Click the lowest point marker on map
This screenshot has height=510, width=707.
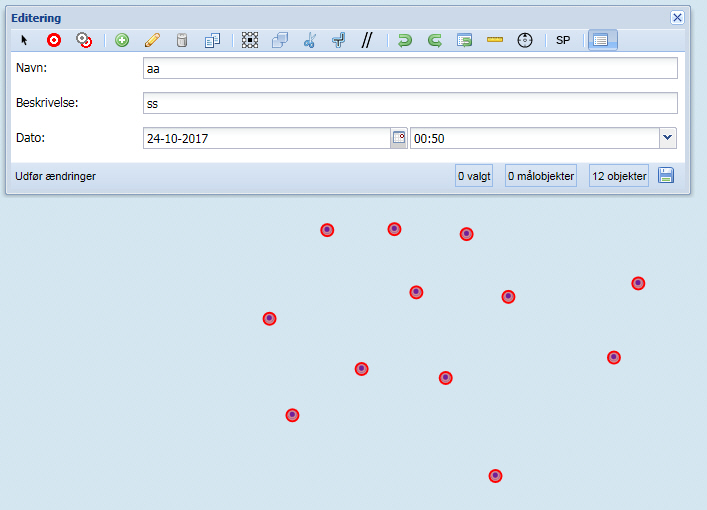click(495, 476)
